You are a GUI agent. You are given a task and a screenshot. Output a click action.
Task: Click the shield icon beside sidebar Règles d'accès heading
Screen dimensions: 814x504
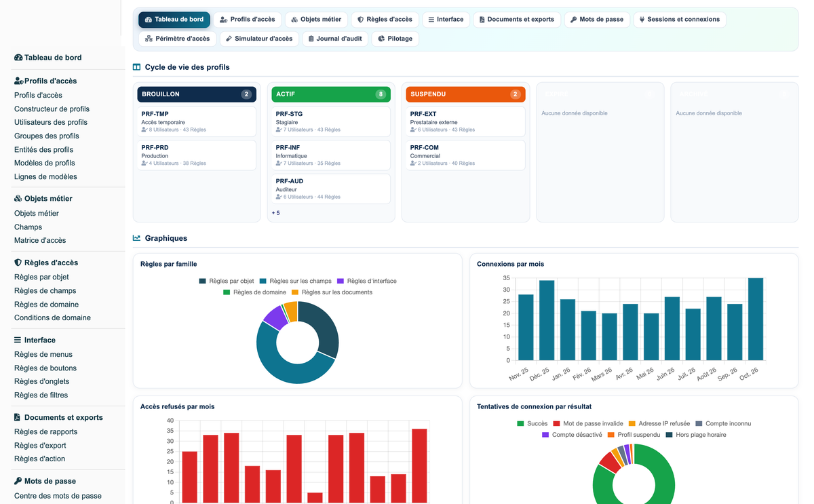click(18, 263)
